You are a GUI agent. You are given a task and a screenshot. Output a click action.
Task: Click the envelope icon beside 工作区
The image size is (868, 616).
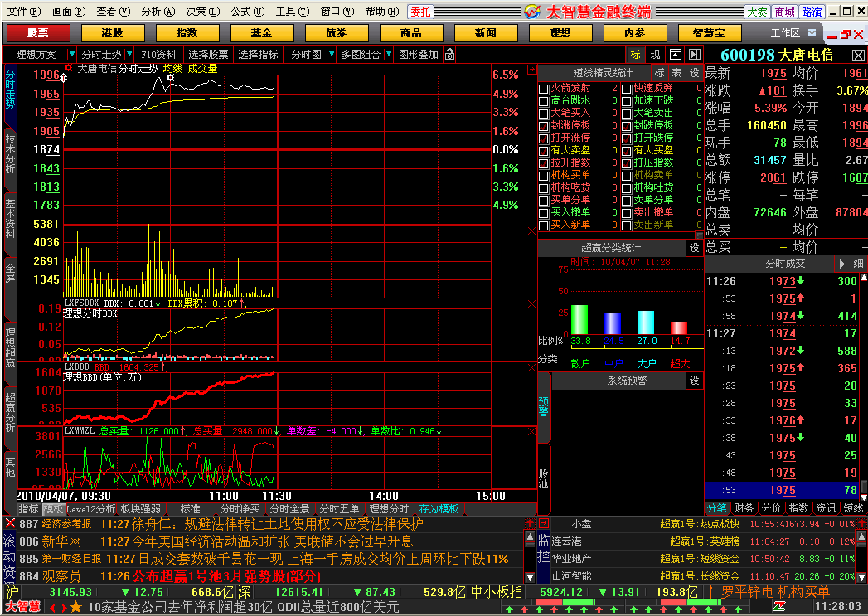click(812, 32)
